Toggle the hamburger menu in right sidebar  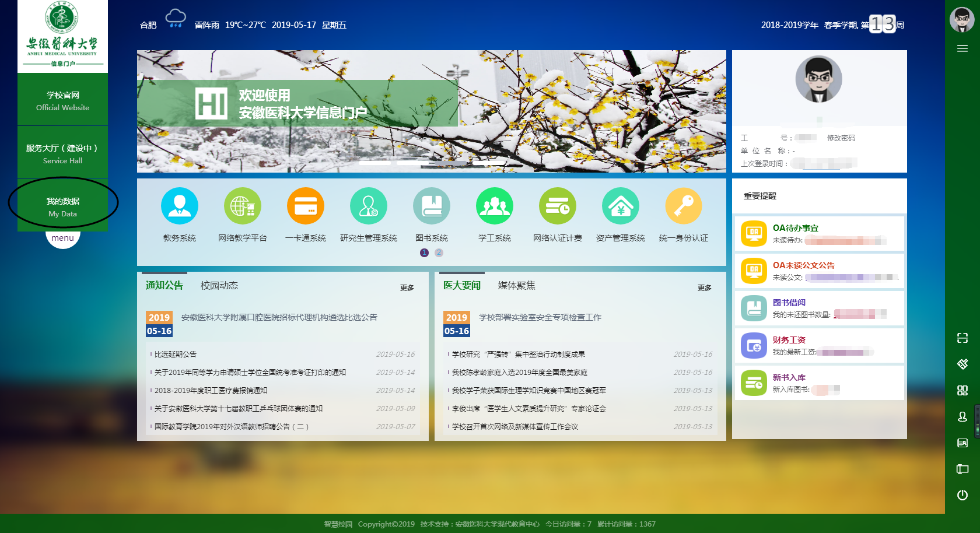point(963,49)
